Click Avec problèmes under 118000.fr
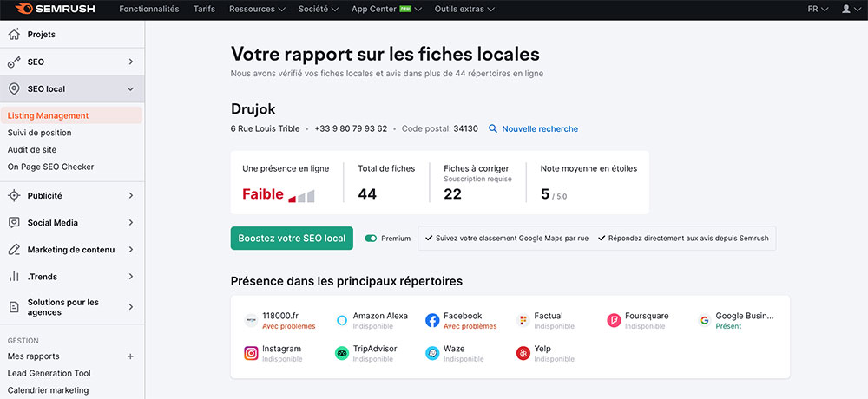This screenshot has height=399, width=868. tap(289, 326)
